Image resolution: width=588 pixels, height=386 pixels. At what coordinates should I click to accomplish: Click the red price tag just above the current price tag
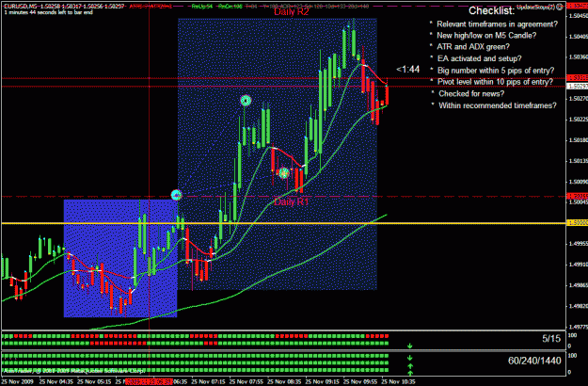[577, 77]
